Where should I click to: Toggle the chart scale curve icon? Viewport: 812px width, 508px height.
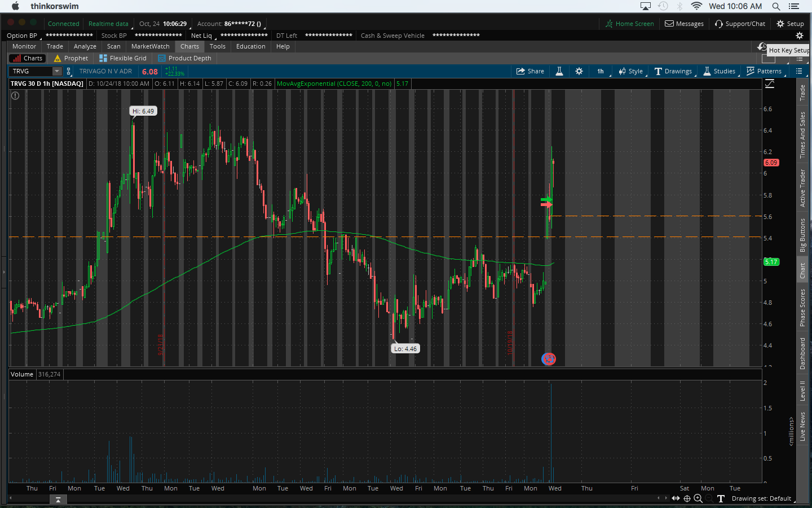[x=770, y=84]
